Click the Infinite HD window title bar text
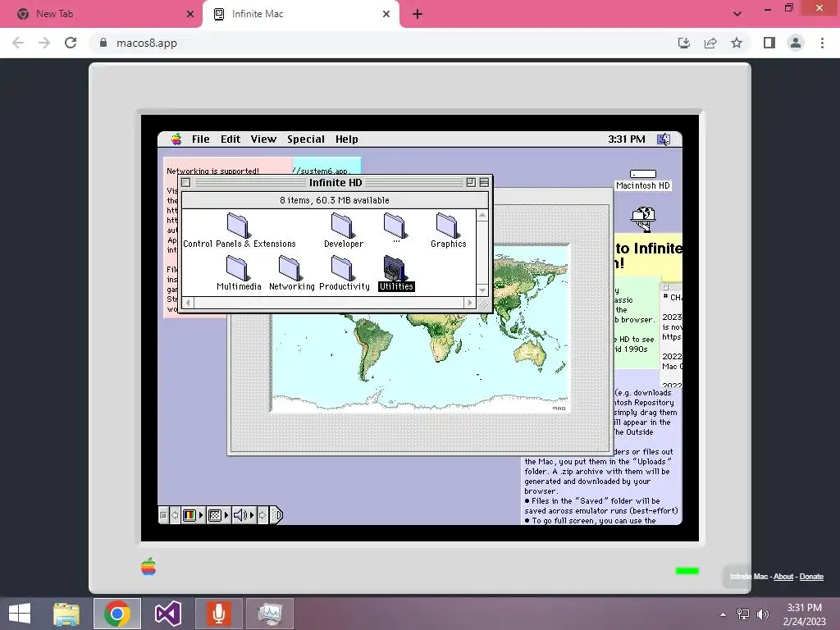 pos(336,183)
